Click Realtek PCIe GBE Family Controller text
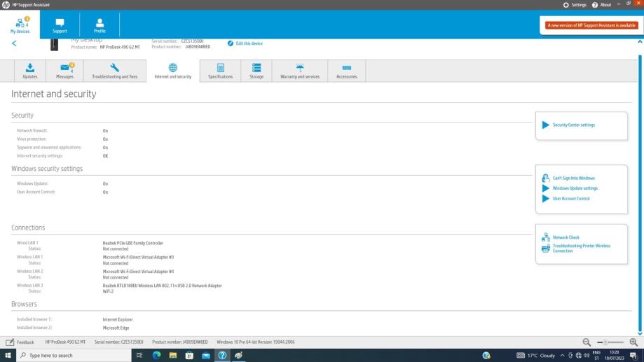Viewport: 644px width, 362px height. 132,243
